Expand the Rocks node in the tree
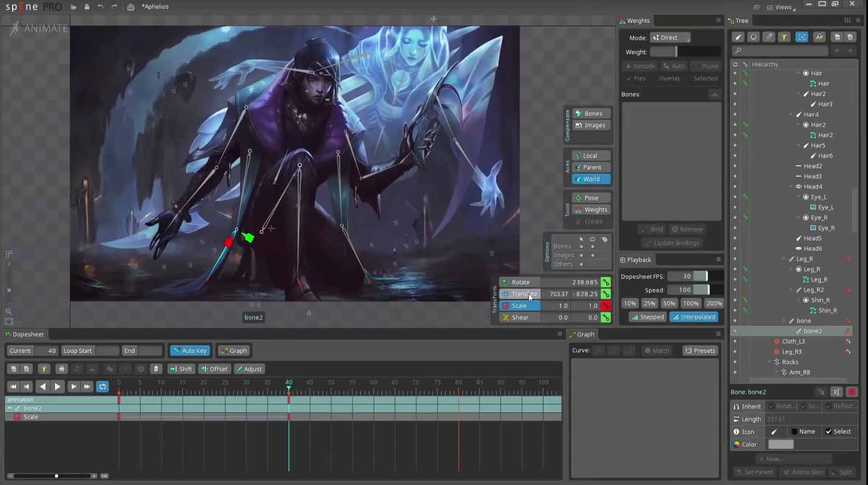868x485 pixels. coord(769,362)
